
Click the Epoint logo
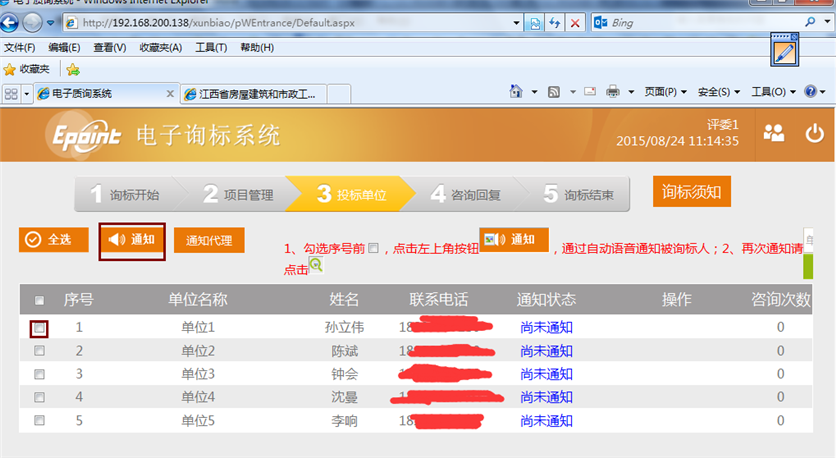point(85,134)
